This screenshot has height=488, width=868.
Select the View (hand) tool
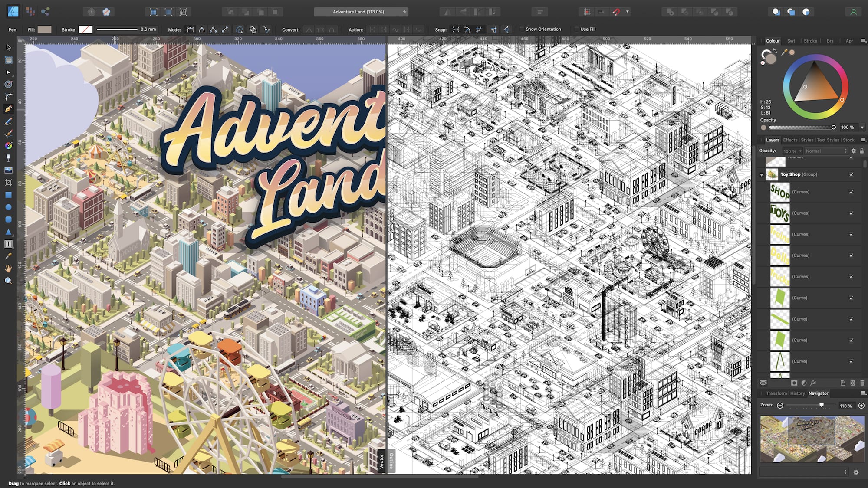pyautogui.click(x=8, y=269)
